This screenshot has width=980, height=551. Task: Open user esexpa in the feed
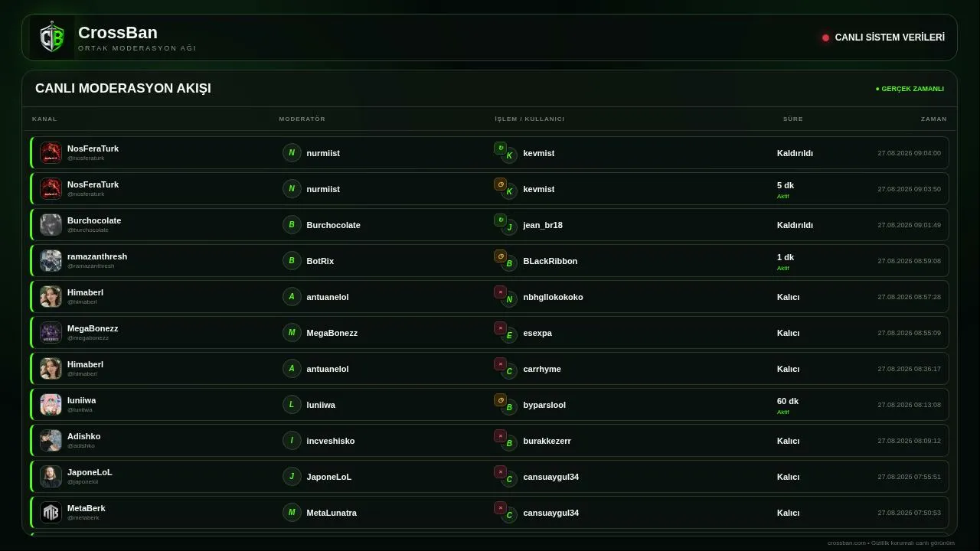[537, 333]
